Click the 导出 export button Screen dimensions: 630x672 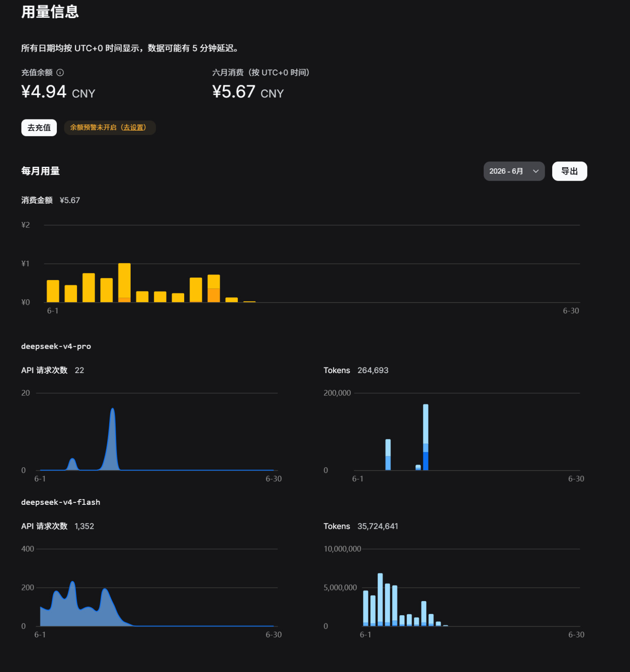click(x=569, y=171)
